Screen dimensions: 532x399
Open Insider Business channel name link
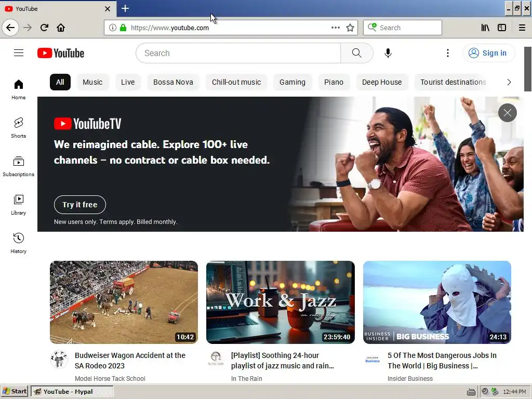[x=410, y=378]
